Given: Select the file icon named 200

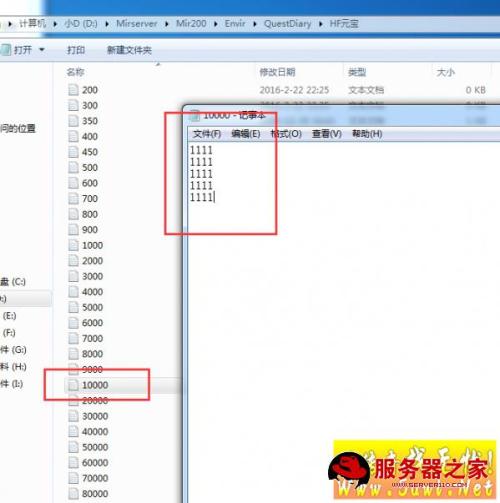Looking at the screenshot, I should 73,90.
